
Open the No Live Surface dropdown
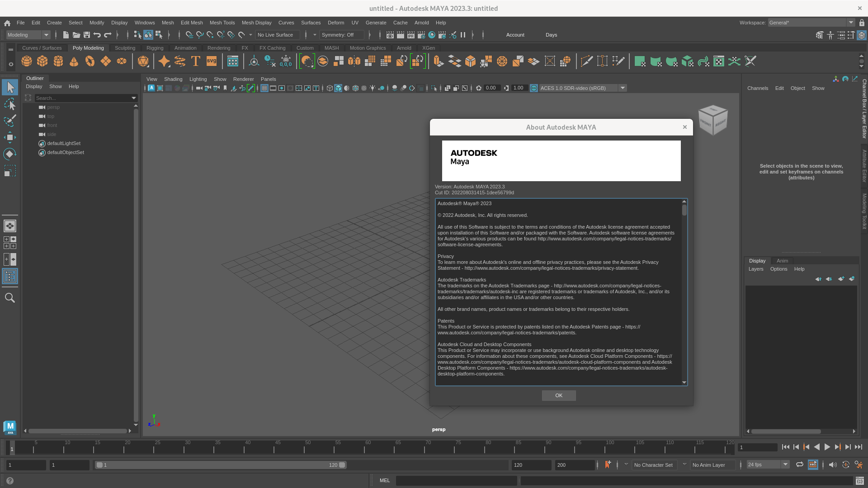click(x=277, y=35)
